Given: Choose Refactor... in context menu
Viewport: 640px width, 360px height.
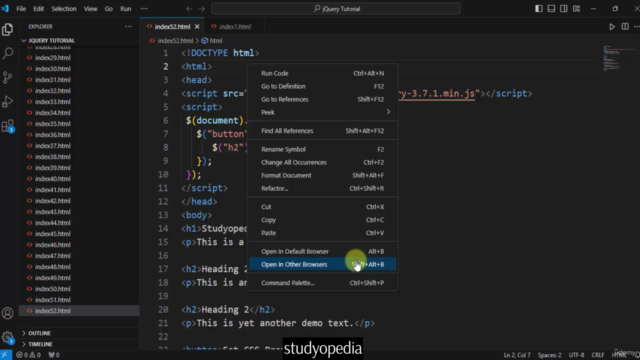Looking at the screenshot, I should click(322, 189).
